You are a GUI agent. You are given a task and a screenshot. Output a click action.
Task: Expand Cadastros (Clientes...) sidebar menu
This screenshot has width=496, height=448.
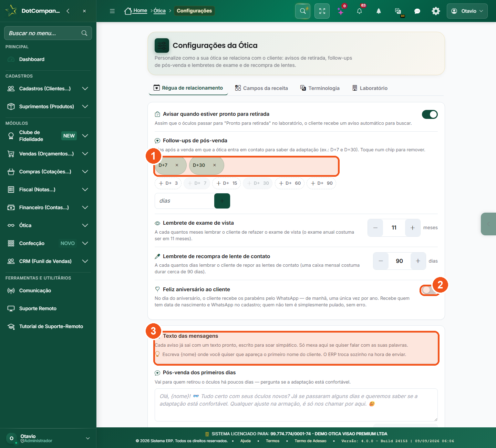click(x=48, y=89)
